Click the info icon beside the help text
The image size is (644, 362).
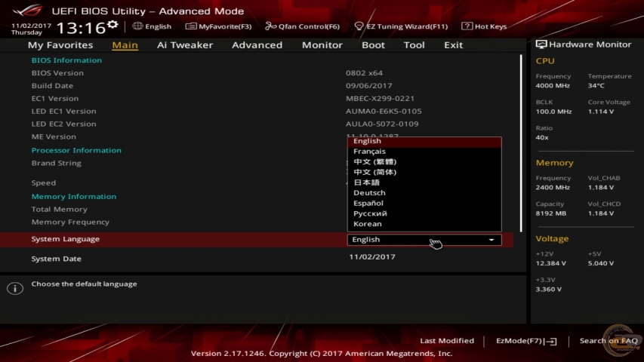(x=15, y=288)
